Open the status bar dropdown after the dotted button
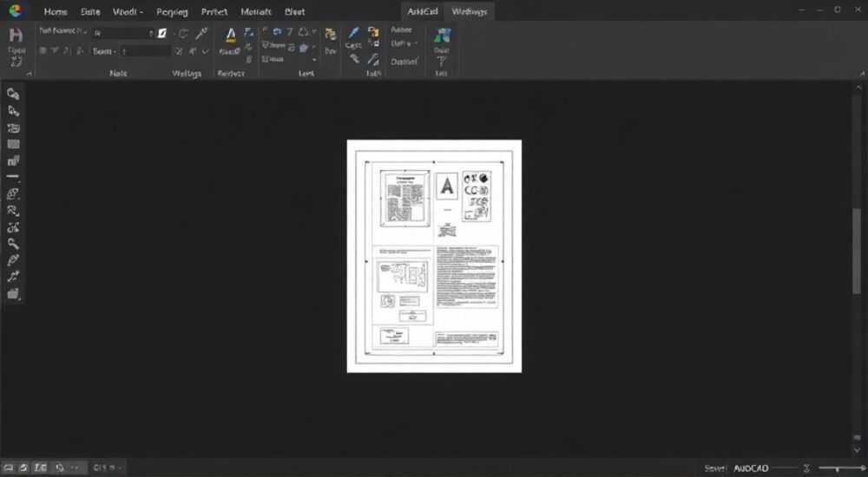868x477 pixels. coord(107,467)
